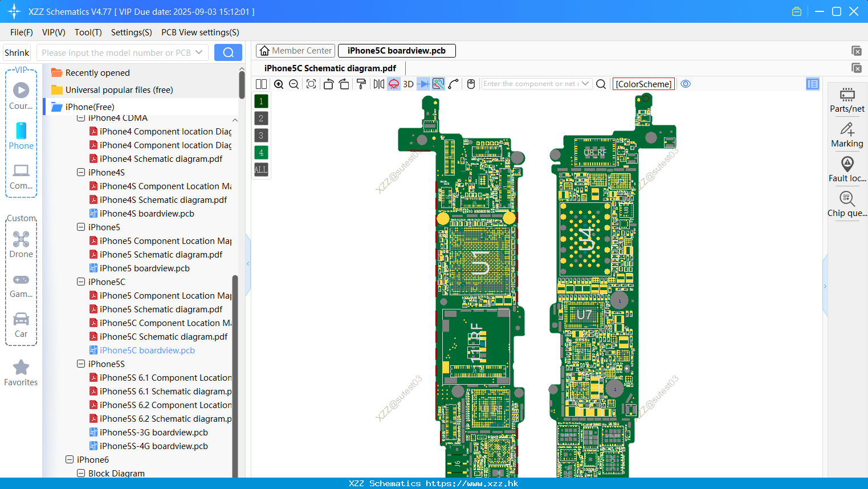Screen dimensions: 868x489
Task: Open the PCB View settings menu
Action: click(200, 32)
